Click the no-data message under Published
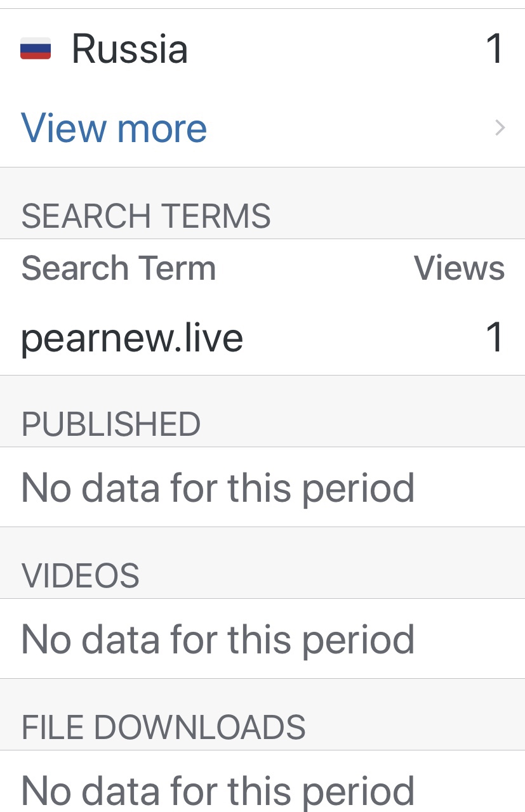Screen dimensions: 525x812 [218, 487]
